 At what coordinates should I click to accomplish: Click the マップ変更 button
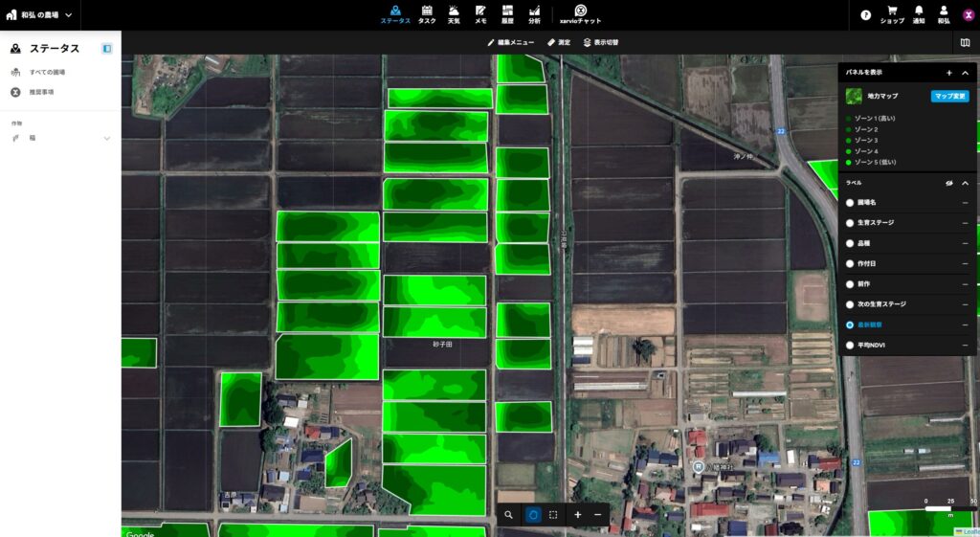coord(949,97)
